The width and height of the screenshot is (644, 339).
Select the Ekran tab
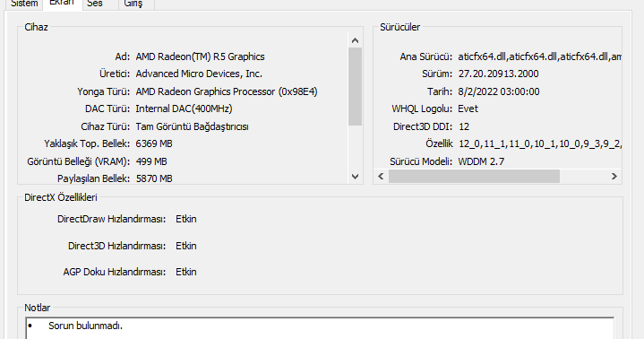coord(62,4)
